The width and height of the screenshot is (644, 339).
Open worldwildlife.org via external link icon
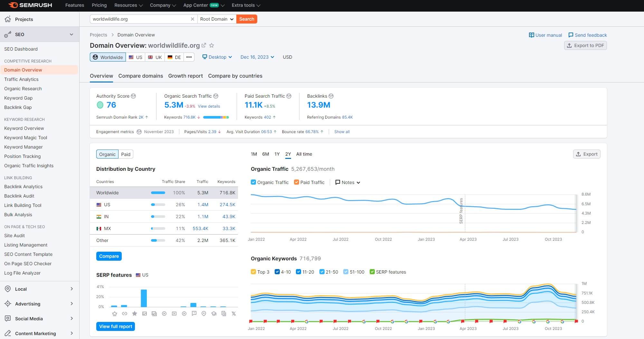[204, 45]
